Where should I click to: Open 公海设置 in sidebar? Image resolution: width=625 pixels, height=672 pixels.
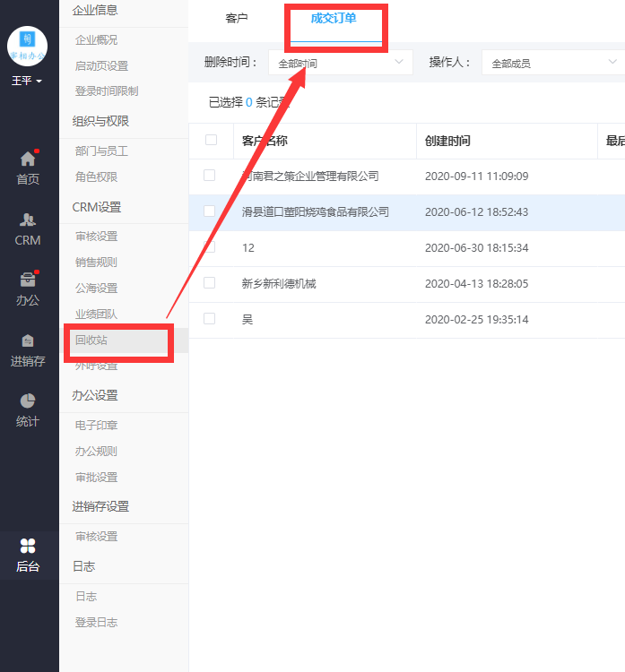96,288
